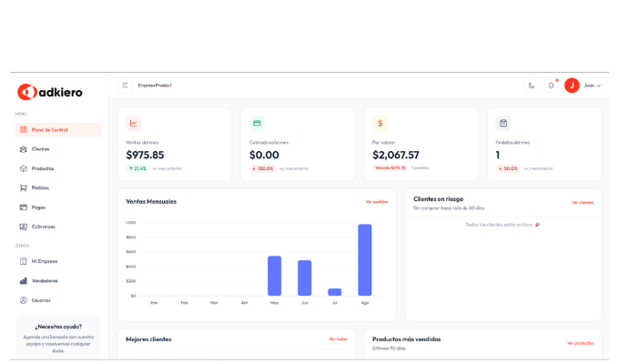Viewport: 619px width, 364px height.
Task: Click the adkiero logo
Action: click(x=50, y=92)
